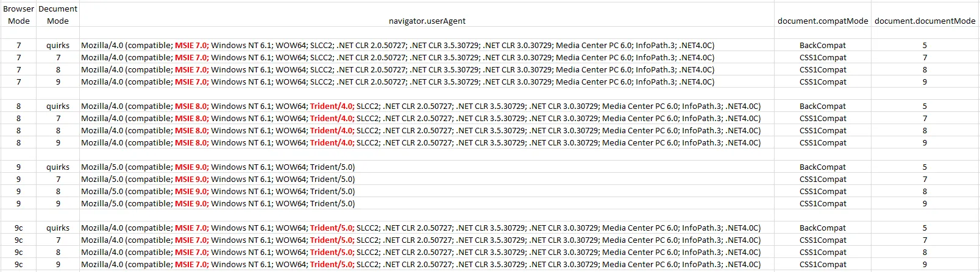Click last row's documentMode value 9

pyautogui.click(x=925, y=264)
